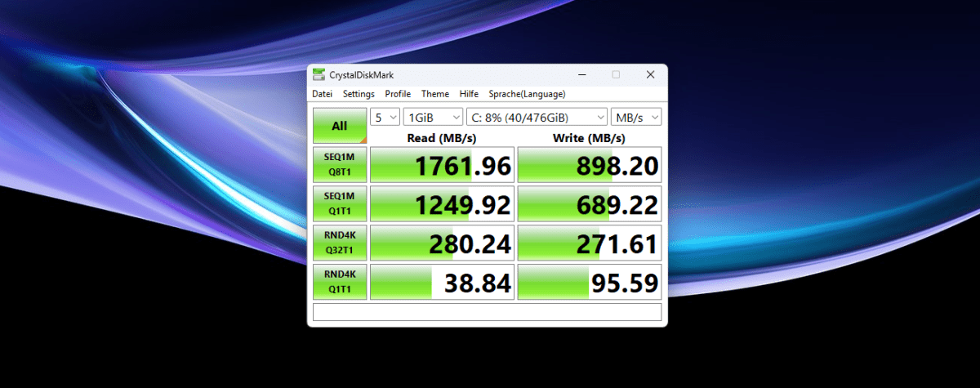This screenshot has width=980, height=388.
Task: Open the Hilfe menu
Action: [469, 94]
